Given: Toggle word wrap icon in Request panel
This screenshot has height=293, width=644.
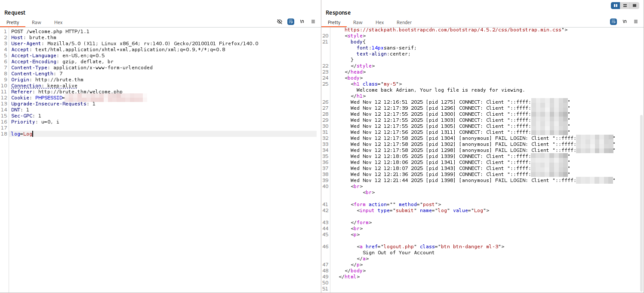Looking at the screenshot, I should (291, 22).
